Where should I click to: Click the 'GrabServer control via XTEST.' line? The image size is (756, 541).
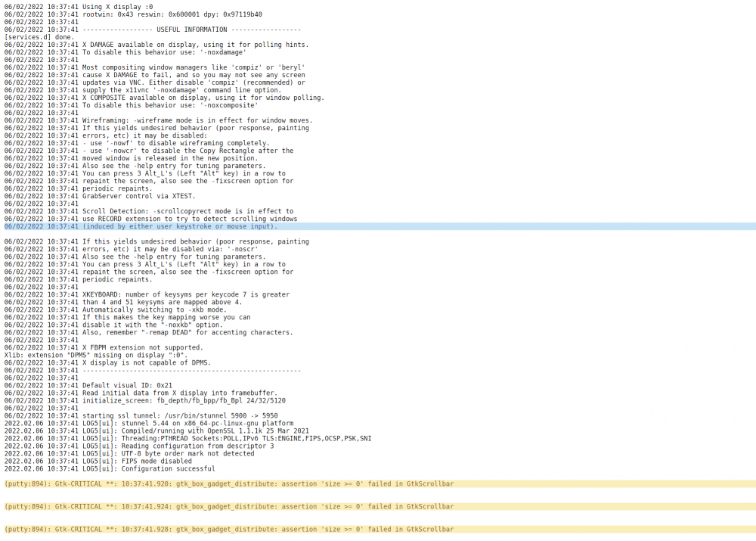[100, 196]
